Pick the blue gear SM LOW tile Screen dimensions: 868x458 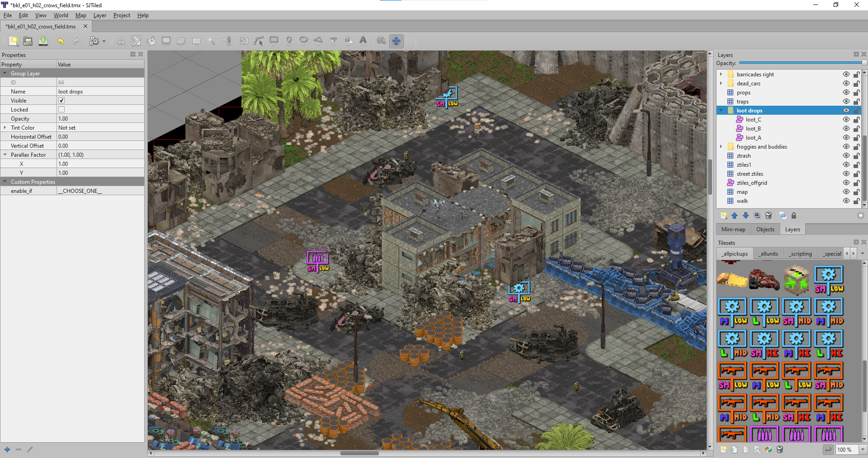point(829,280)
